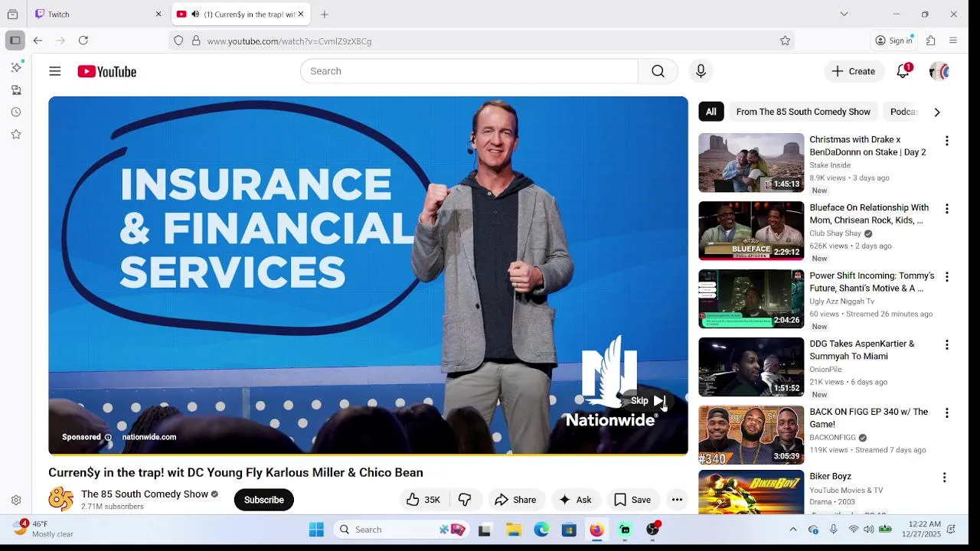
Task: Open the weather widget on taskbar
Action: click(x=44, y=529)
